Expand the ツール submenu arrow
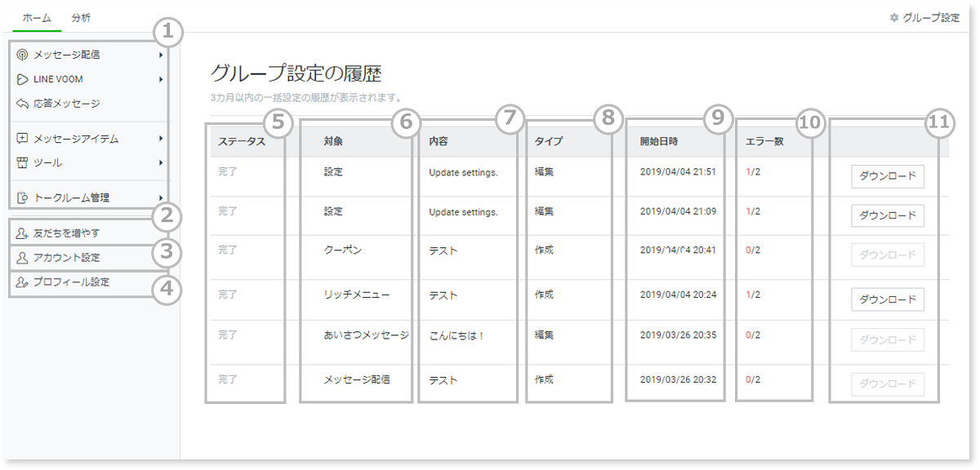The width and height of the screenshot is (980, 470). coord(161,162)
